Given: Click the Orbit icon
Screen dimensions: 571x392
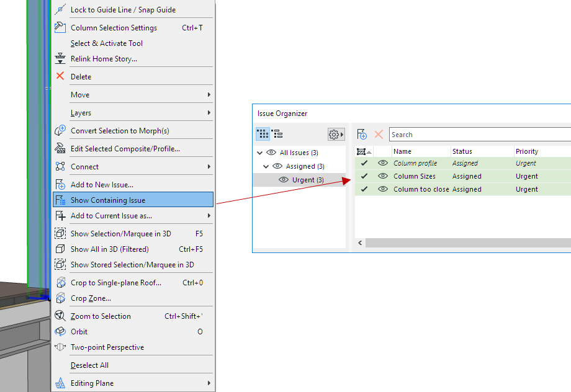Looking at the screenshot, I should (x=60, y=331).
